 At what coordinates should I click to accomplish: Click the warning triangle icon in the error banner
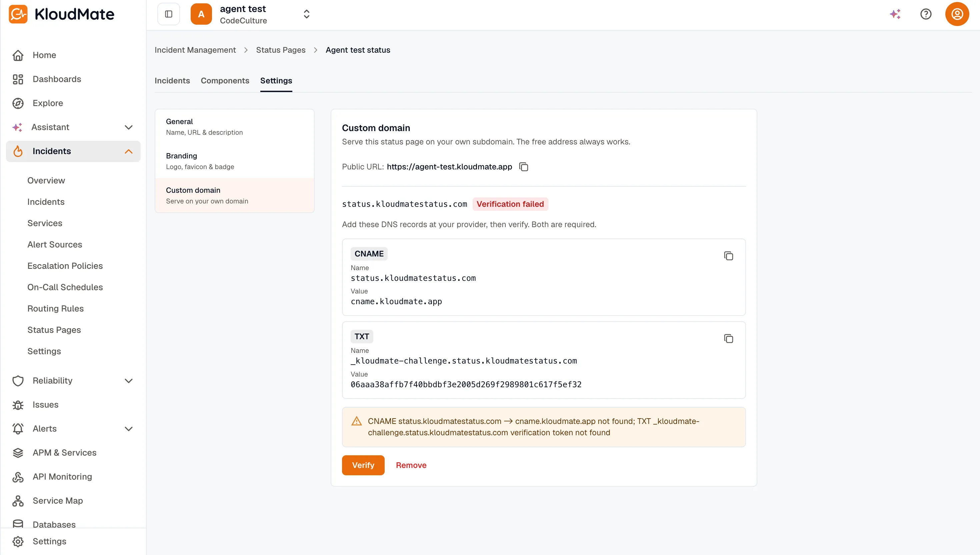coord(357,421)
